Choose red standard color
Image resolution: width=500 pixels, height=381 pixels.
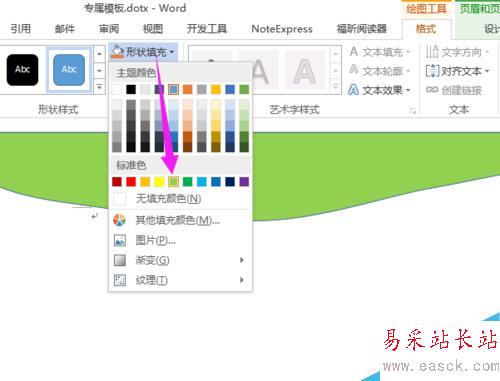pyautogui.click(x=131, y=182)
